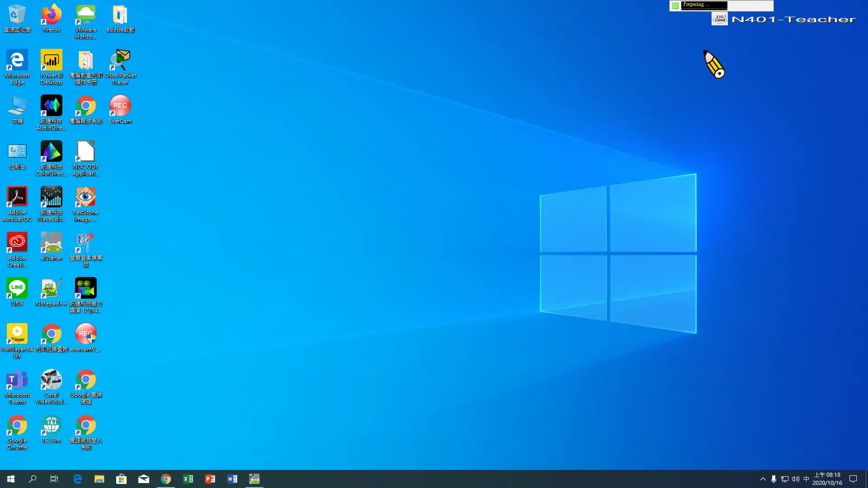The image size is (868, 488).
Task: Open AudioDirector desktop shortcut
Action: click(52, 113)
